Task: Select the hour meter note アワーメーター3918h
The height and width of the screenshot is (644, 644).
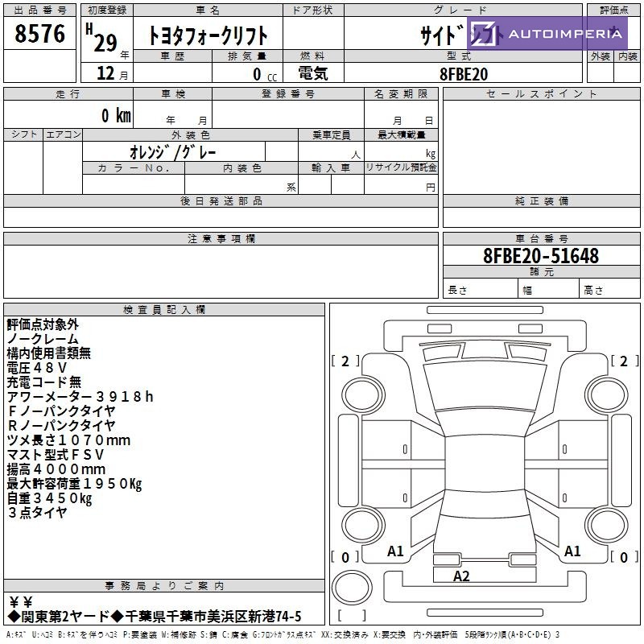Action: (x=80, y=396)
